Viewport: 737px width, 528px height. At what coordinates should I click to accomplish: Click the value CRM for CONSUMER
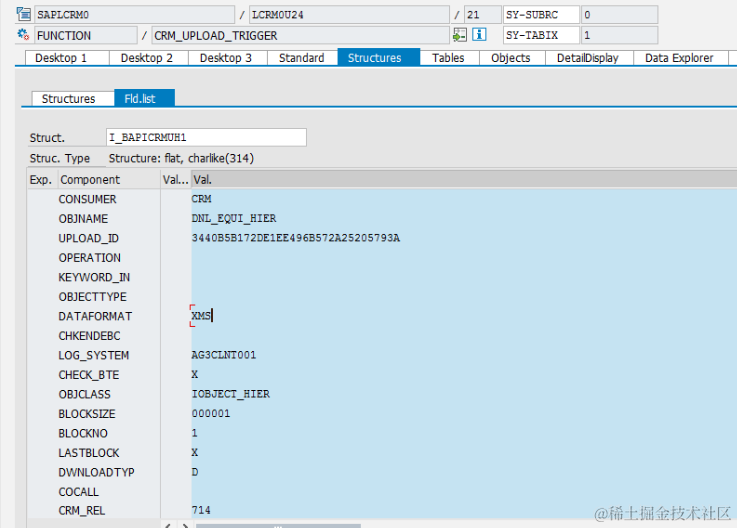[x=201, y=199]
